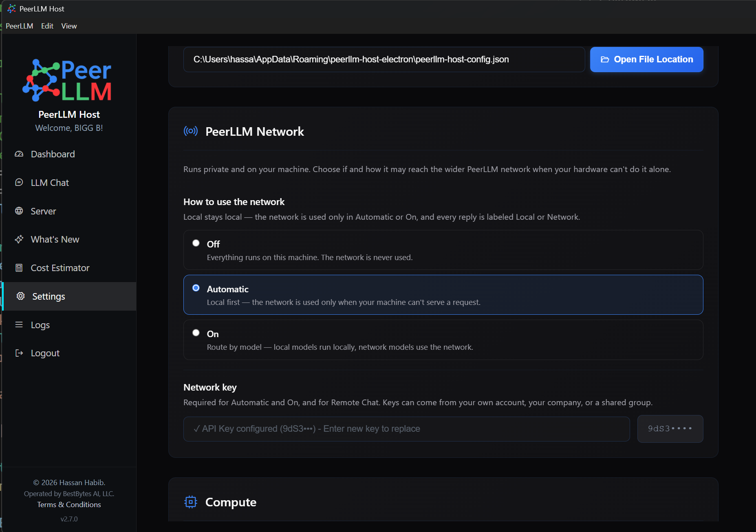This screenshot has width=756, height=532.
Task: Click 'Everything runs on this machine' description
Action: pyautogui.click(x=310, y=257)
